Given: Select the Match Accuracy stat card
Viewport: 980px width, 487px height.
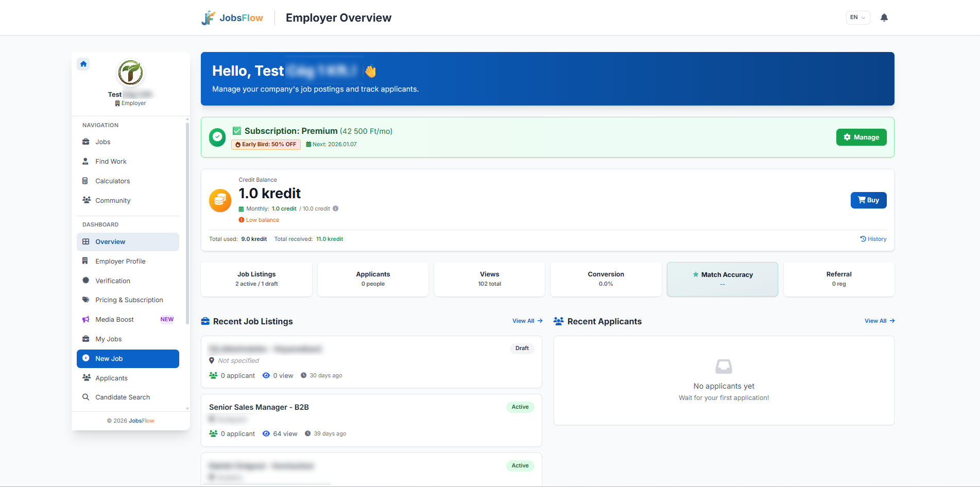Looking at the screenshot, I should (722, 279).
